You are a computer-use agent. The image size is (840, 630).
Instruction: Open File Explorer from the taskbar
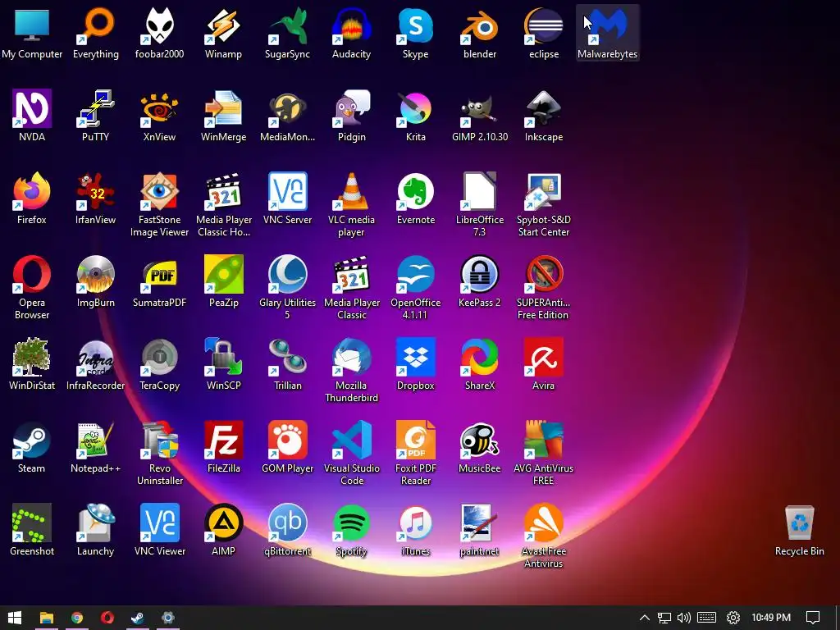47,618
